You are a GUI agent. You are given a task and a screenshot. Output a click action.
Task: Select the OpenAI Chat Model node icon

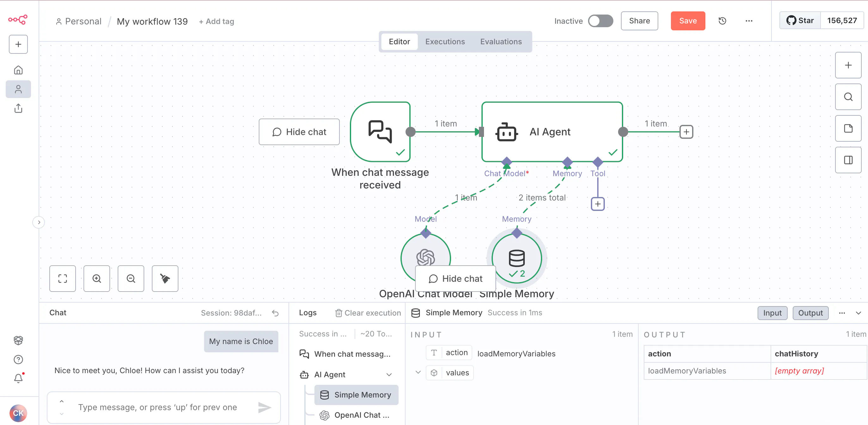[x=425, y=257]
